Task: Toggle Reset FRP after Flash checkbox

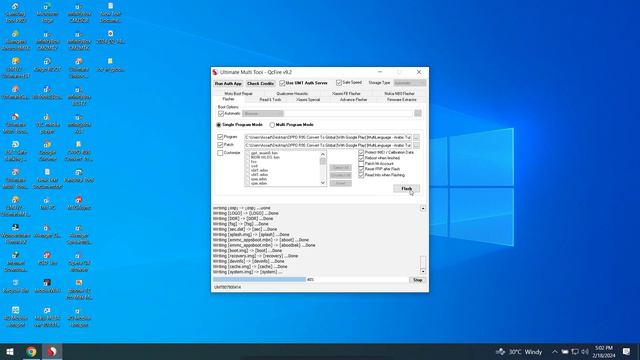Action: coord(361,169)
